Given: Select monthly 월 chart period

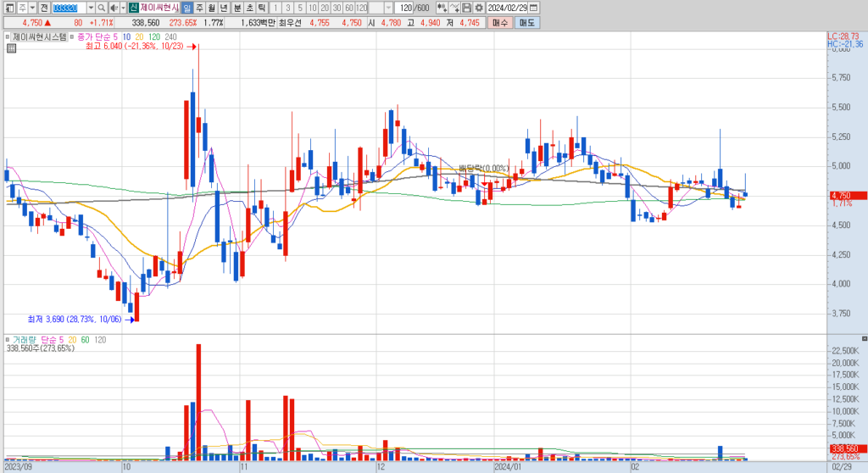Looking at the screenshot, I should 211,8.
